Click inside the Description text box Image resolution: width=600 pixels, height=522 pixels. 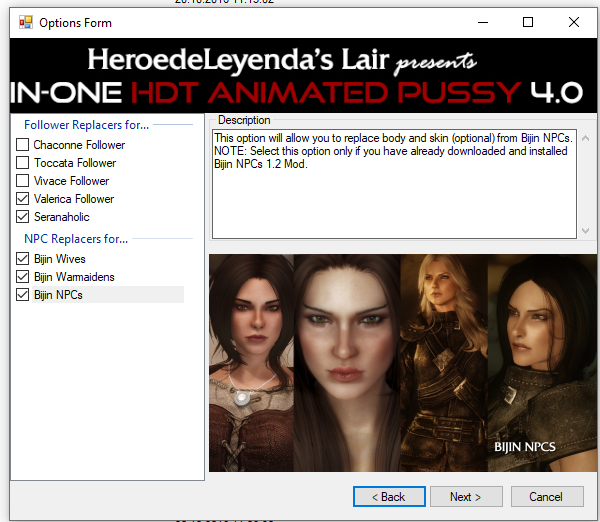[x=394, y=184]
